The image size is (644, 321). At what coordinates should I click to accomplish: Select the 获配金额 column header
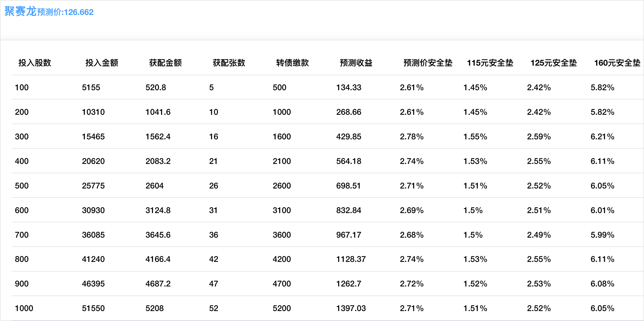(x=165, y=63)
